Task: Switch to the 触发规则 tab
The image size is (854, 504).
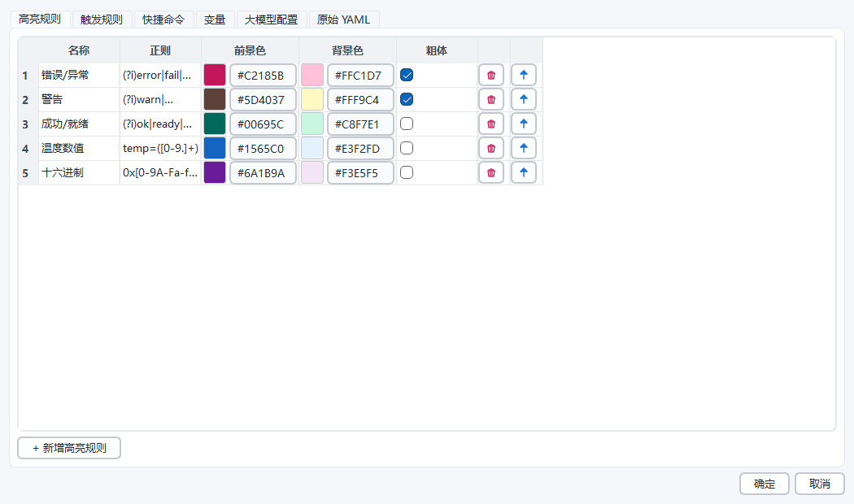Action: (102, 20)
